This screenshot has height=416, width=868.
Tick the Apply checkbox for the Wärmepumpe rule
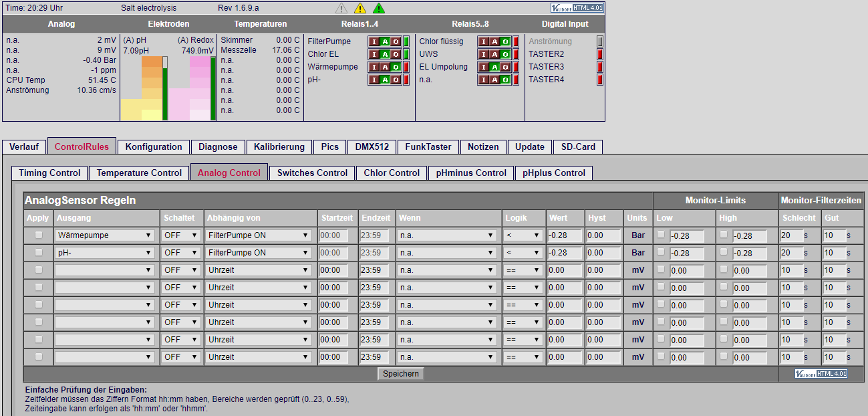[39, 235]
